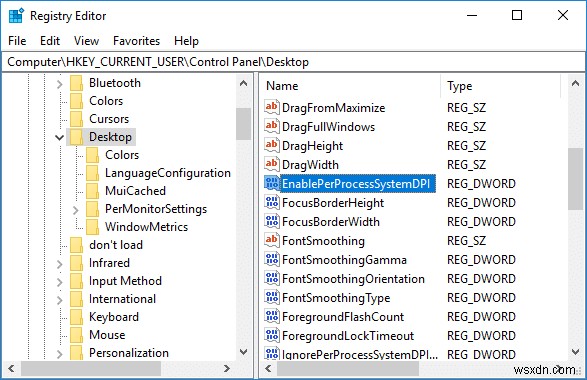Image resolution: width=587 pixels, height=380 pixels.
Task: Click the DWORD icon beside FocusBorderHeight
Action: tap(272, 202)
